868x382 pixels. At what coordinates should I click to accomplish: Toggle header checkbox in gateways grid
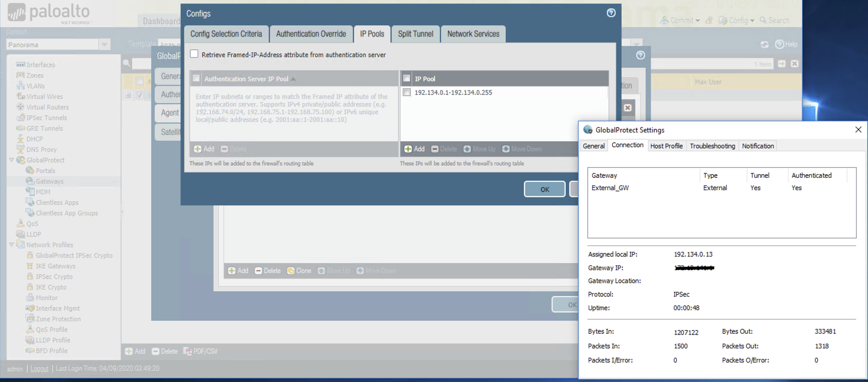tap(139, 81)
